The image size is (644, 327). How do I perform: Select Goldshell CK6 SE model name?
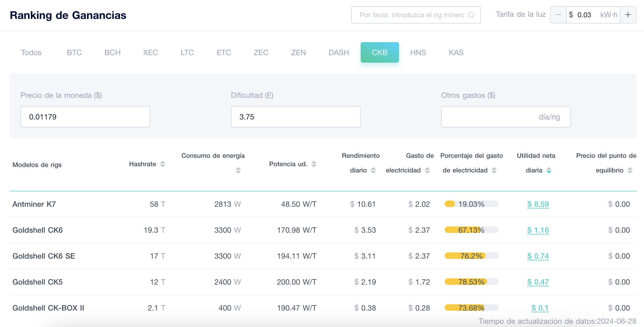44,256
